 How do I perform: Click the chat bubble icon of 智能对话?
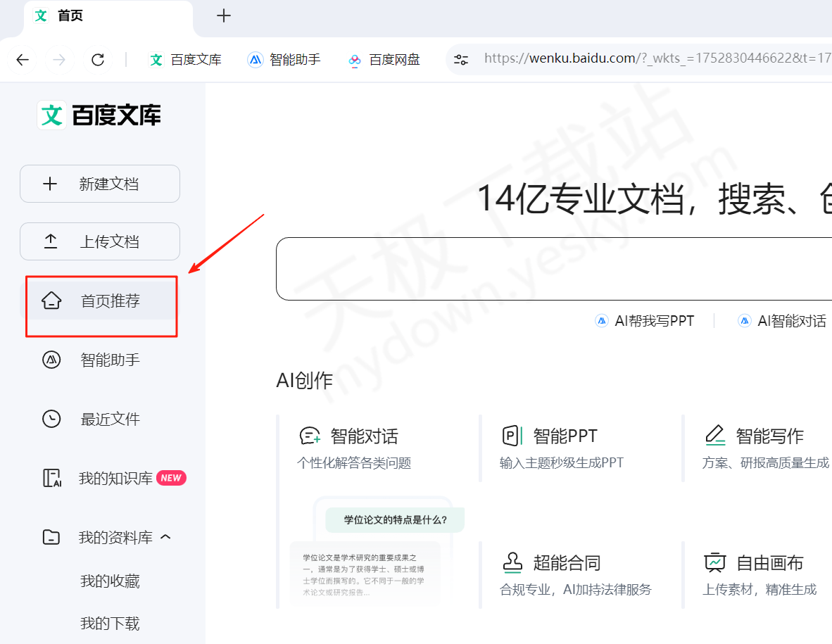click(310, 436)
